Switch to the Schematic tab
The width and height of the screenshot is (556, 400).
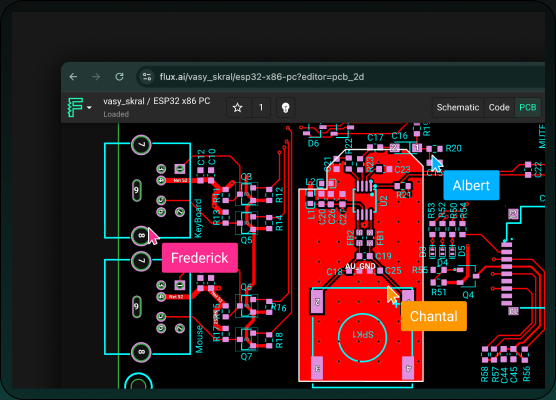[x=458, y=107]
